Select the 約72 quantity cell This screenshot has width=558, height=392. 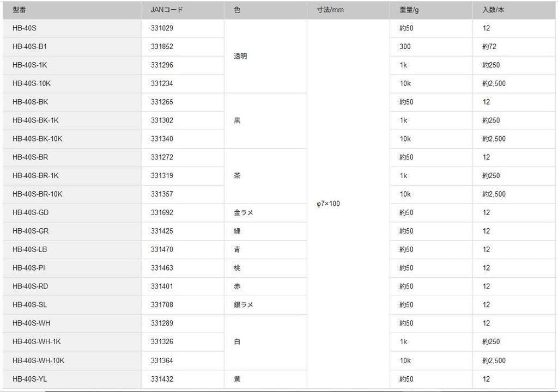(x=514, y=47)
